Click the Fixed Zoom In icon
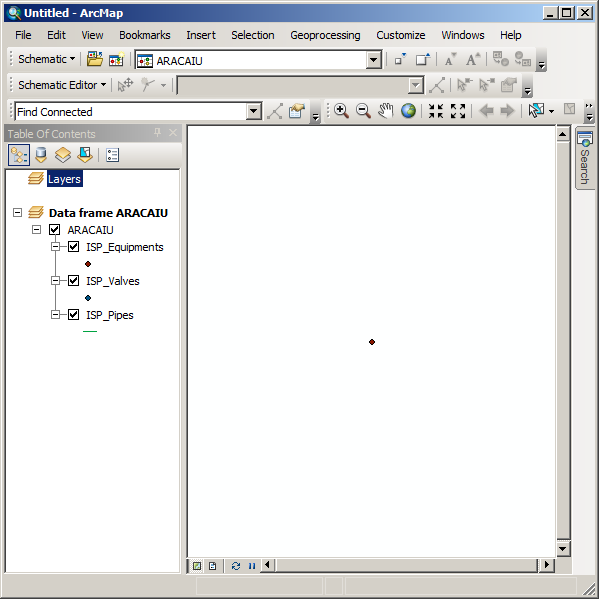 435,111
